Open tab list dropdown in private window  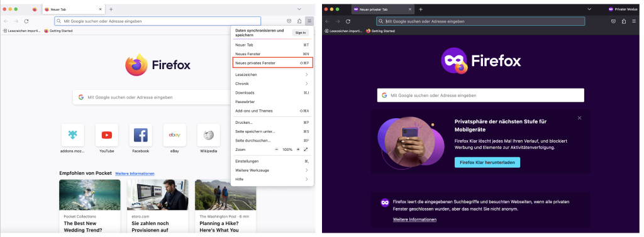click(x=589, y=9)
